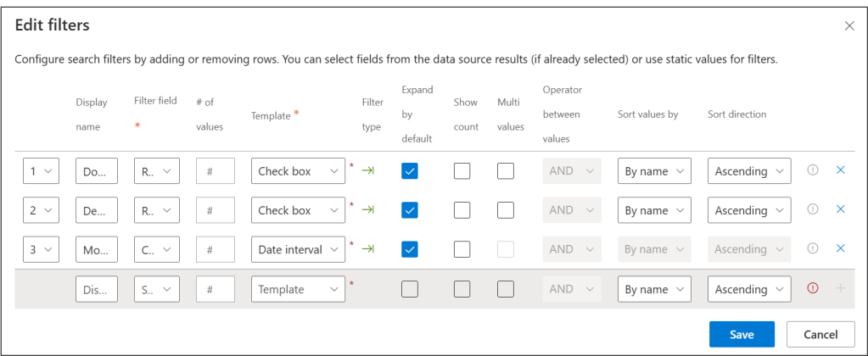Expand the Sort direction dropdown in row 1

coord(749,171)
